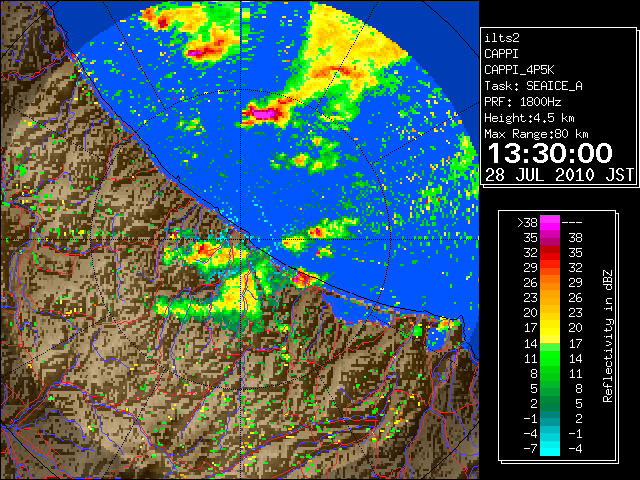Pick the orange 26 to 29 dBZ swatch
640x480 pixels.
550,283
